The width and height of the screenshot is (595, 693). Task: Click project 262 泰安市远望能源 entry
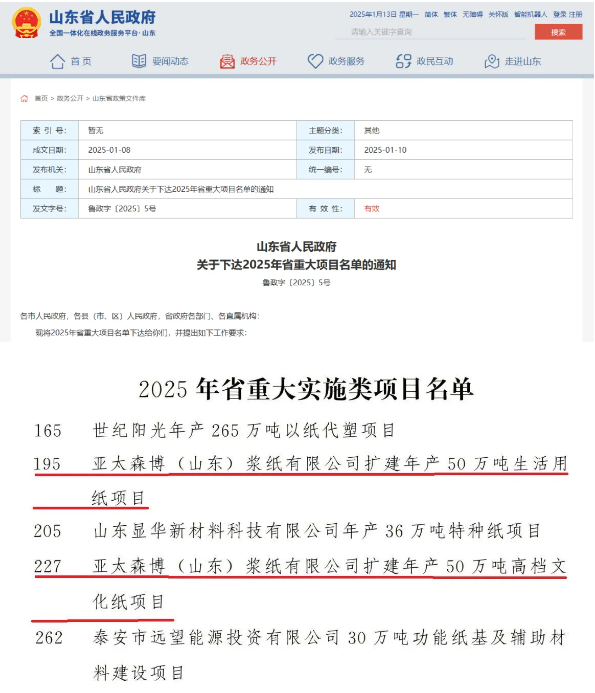point(301,655)
